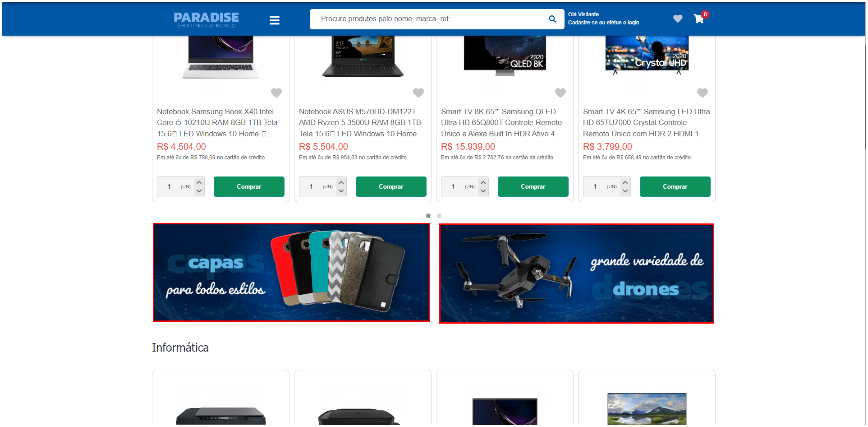868x427 pixels.
Task: Open the wishlist heart in header
Action: 677,19
